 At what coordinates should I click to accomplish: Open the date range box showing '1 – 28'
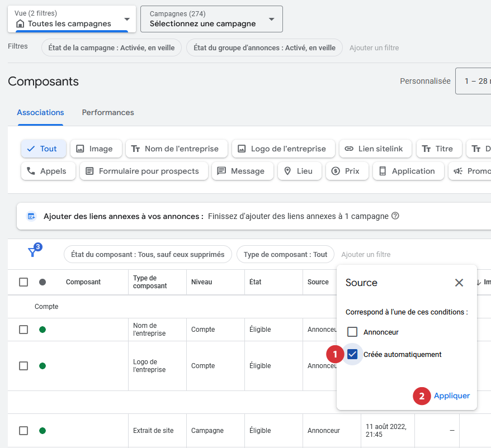pyautogui.click(x=473, y=81)
